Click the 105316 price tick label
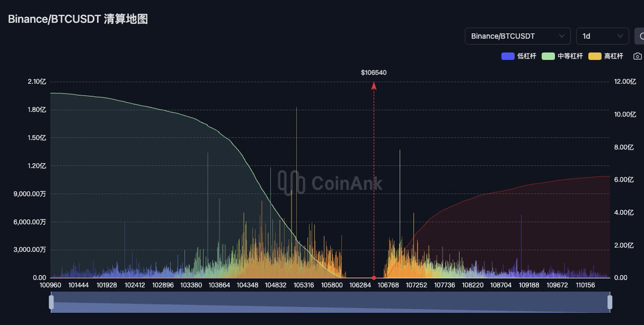Viewport: 644px width, 325px height. click(x=304, y=285)
